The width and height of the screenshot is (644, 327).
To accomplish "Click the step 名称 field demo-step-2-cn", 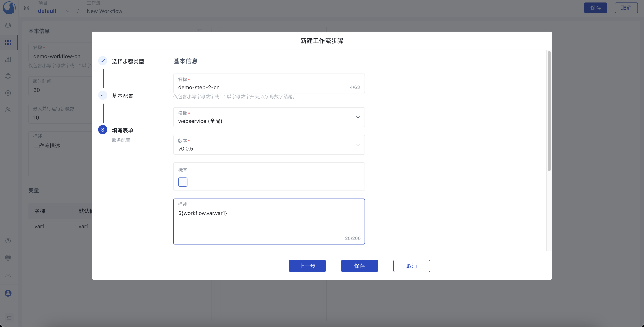I will [269, 83].
